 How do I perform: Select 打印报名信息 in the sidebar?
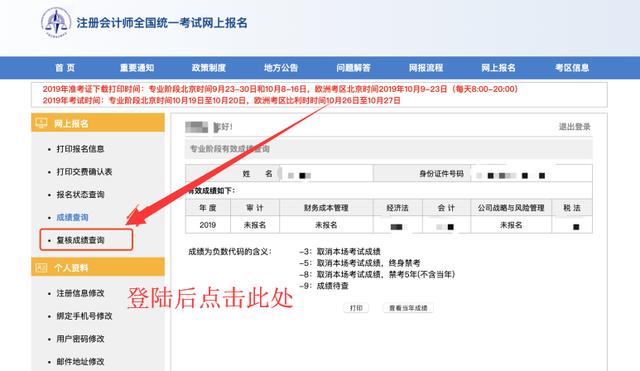80,149
